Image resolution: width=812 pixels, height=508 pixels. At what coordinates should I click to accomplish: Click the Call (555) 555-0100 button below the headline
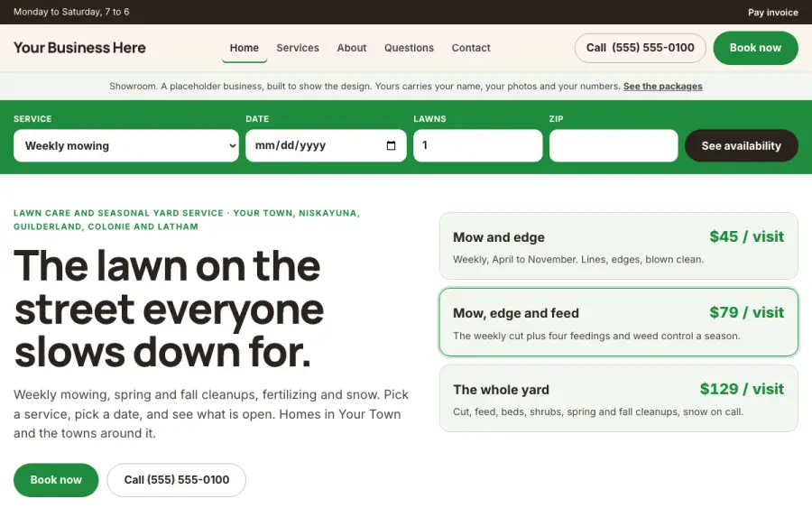tap(177, 480)
